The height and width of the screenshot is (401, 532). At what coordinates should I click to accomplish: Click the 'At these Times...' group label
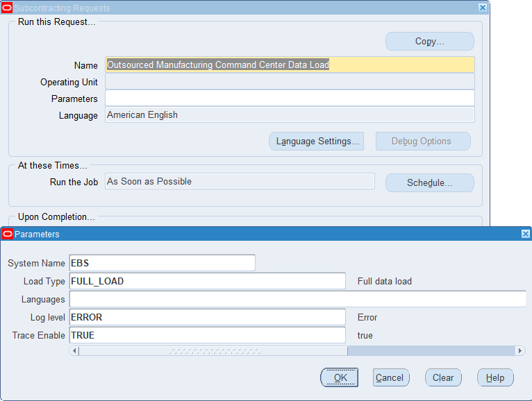(x=53, y=165)
